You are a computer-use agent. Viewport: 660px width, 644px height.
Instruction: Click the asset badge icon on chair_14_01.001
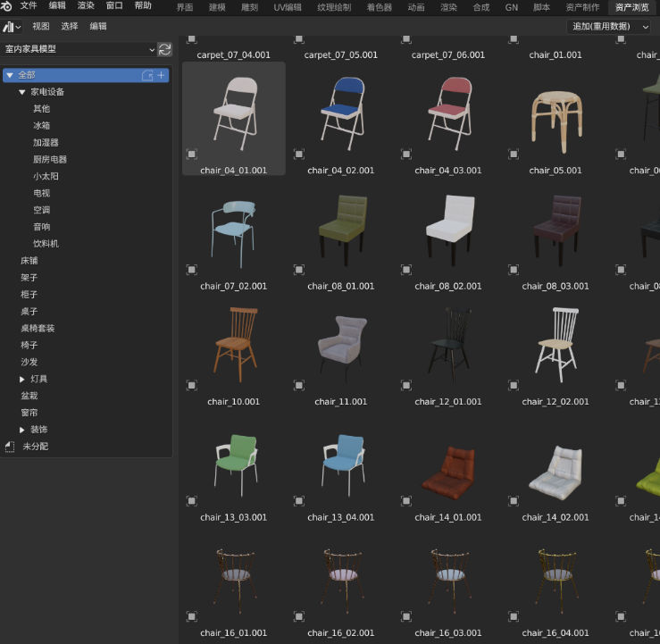(x=406, y=501)
